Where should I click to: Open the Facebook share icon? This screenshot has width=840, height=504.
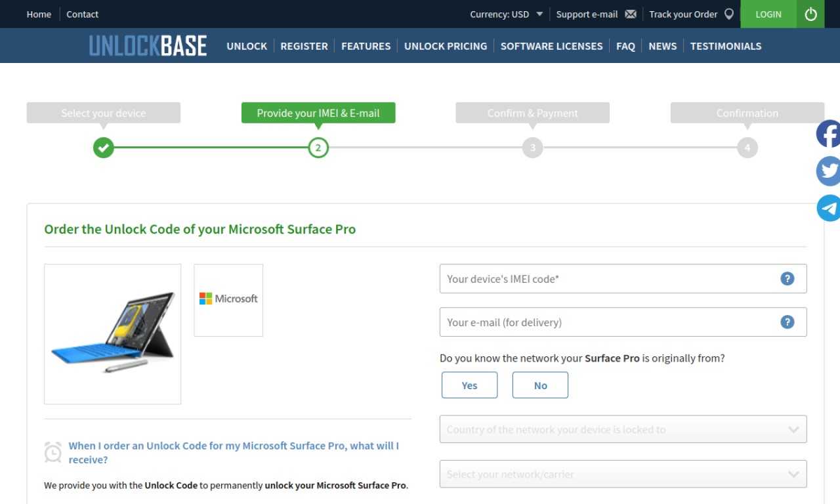coord(829,134)
